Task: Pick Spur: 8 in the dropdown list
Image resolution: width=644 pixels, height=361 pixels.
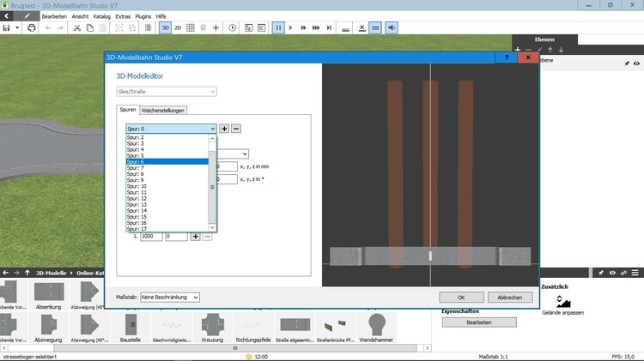Action: (167, 174)
